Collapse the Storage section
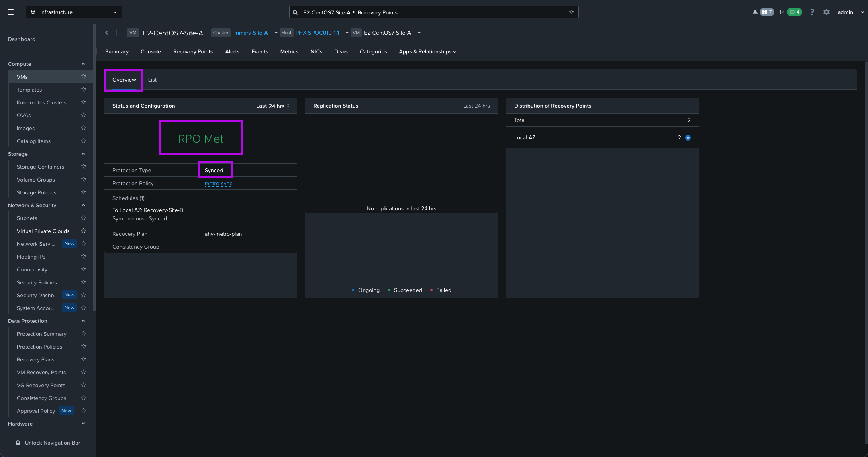 point(83,154)
